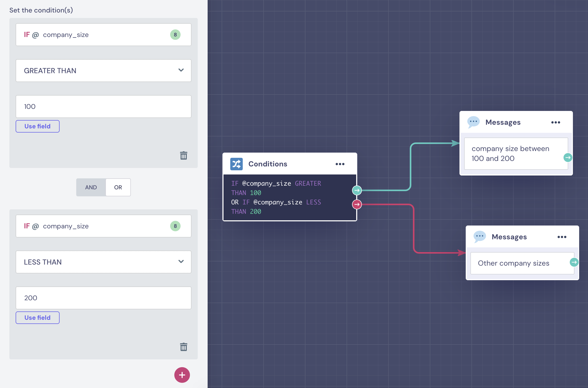
Task: Delete the GREATER THAN condition with trash icon
Action: pyautogui.click(x=183, y=155)
